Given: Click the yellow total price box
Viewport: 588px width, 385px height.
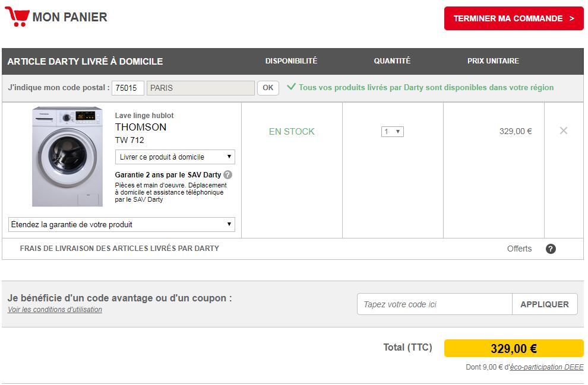Looking at the screenshot, I should coord(513,348).
